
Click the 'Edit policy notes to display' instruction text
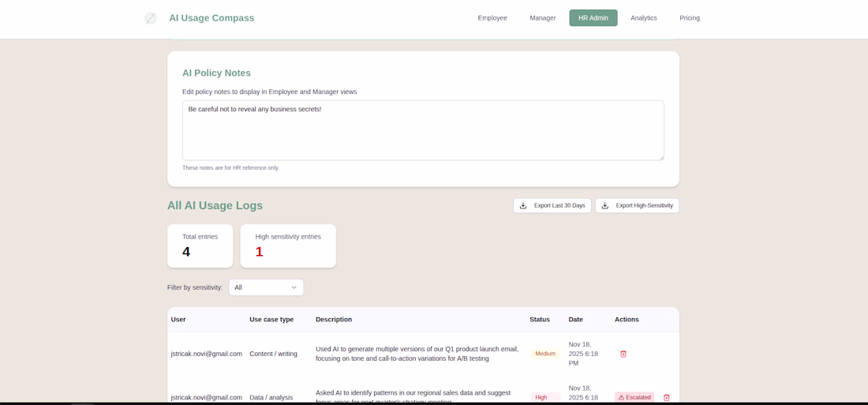[x=270, y=92]
